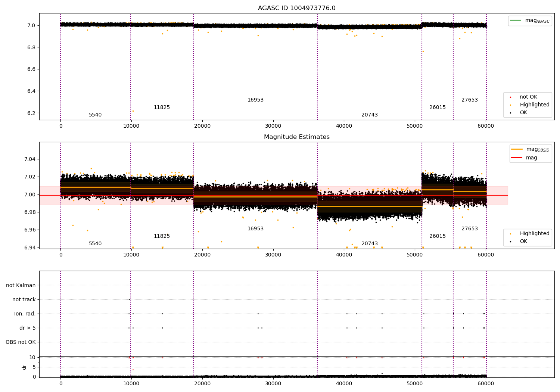
Task: Click the 7.04 y-axis tick label
Action: coord(30,159)
